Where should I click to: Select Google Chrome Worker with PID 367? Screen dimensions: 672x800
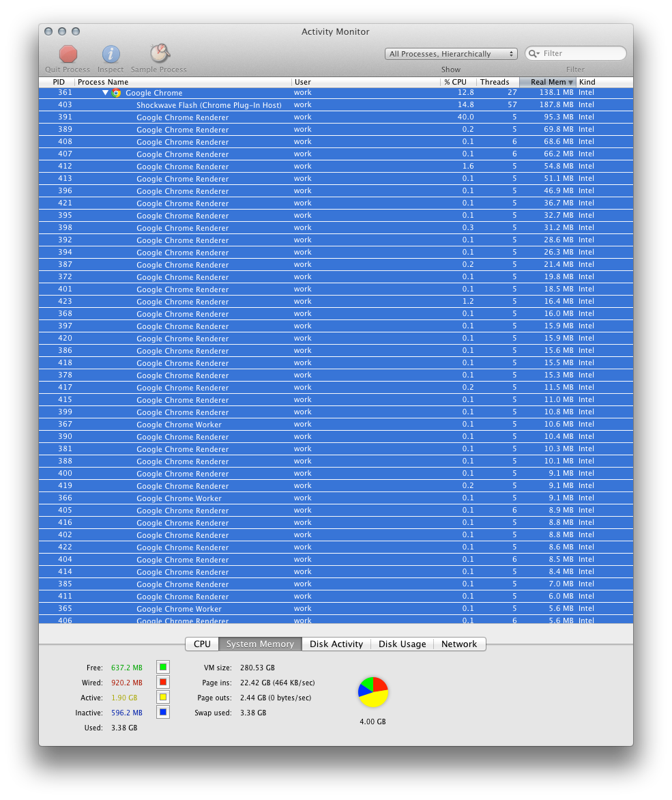click(336, 425)
